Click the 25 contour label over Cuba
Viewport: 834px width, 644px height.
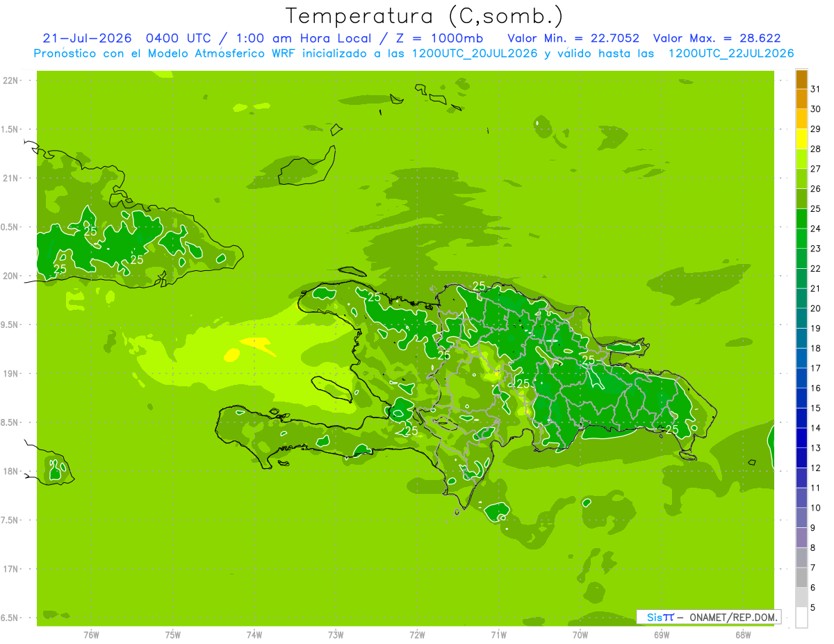click(x=90, y=231)
